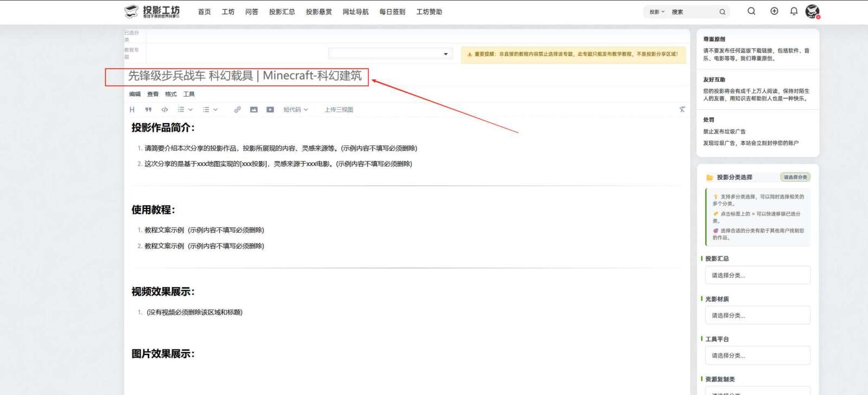Expand the 投影 search scope dropdown

657,12
